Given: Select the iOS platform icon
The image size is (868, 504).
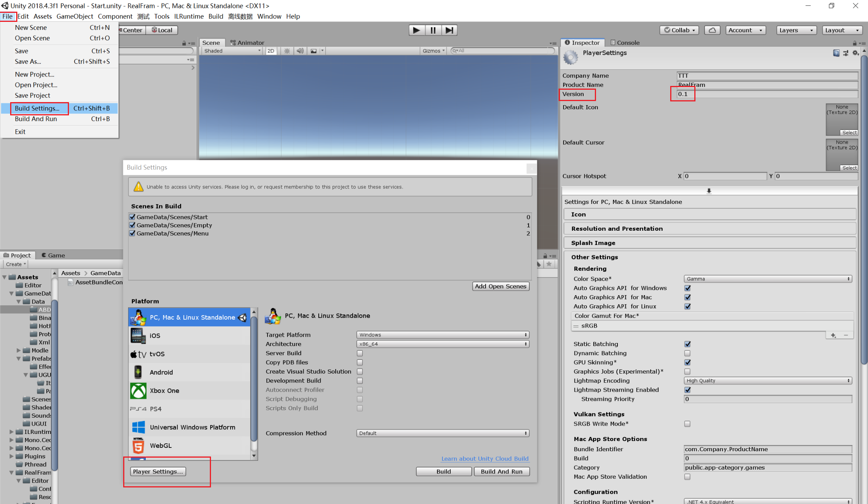Looking at the screenshot, I should tap(138, 335).
